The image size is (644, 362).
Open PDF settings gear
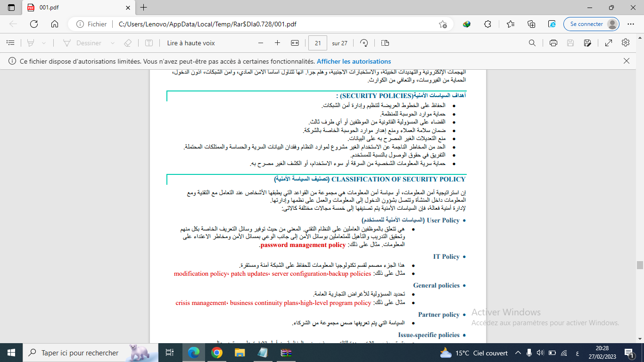click(626, 43)
